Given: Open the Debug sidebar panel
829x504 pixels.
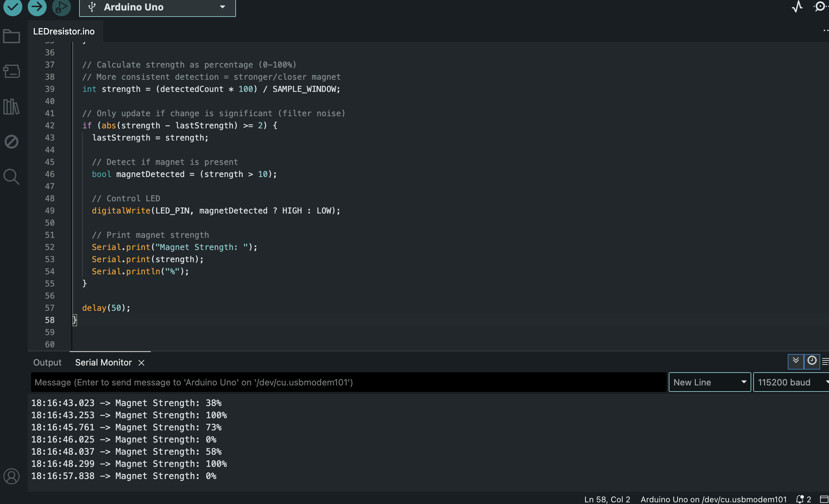Looking at the screenshot, I should (x=11, y=142).
